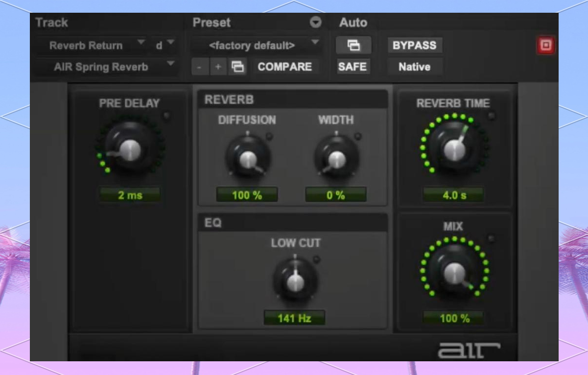Open the insert position 'd' dropdown
Image resolution: width=588 pixels, height=375 pixels.
[x=164, y=46]
